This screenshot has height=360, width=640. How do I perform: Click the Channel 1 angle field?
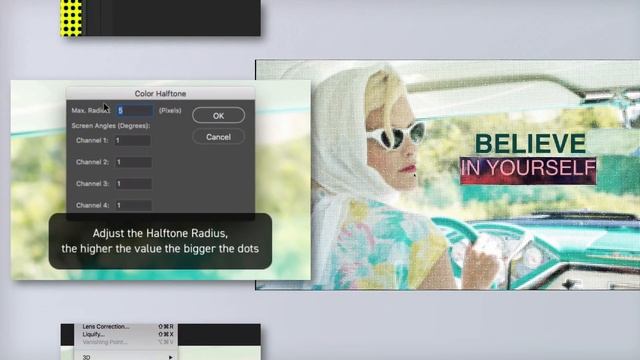pos(133,140)
